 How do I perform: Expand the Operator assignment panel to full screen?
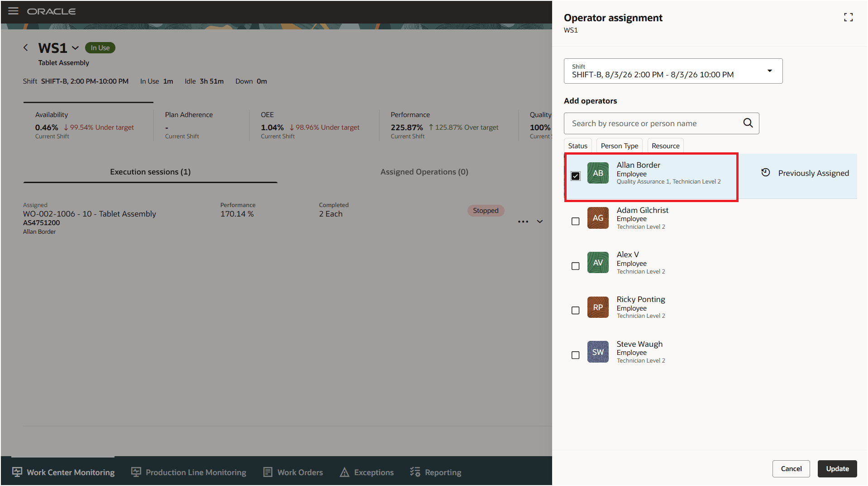pyautogui.click(x=848, y=17)
